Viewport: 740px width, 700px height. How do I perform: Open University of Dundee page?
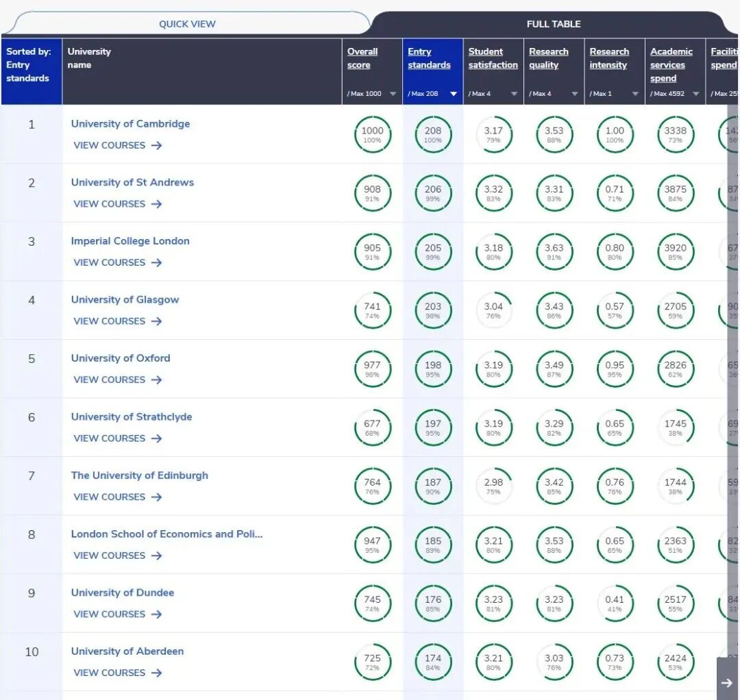(122, 592)
